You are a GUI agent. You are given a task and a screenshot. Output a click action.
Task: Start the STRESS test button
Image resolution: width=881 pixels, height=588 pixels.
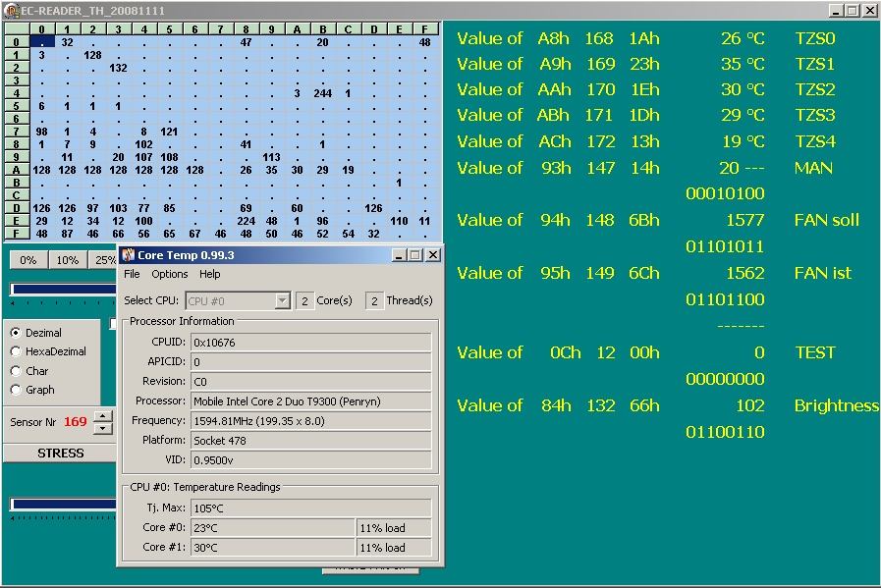tap(60, 454)
